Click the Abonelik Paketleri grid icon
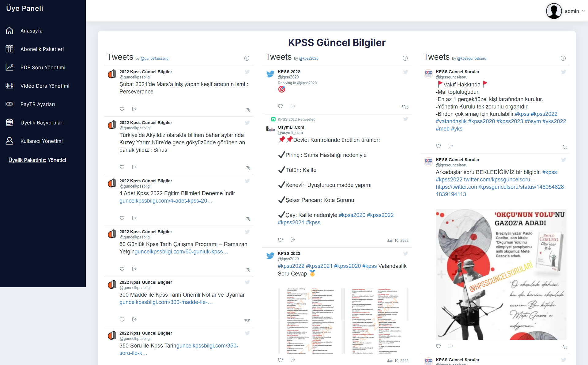The width and height of the screenshot is (588, 365). [9, 49]
